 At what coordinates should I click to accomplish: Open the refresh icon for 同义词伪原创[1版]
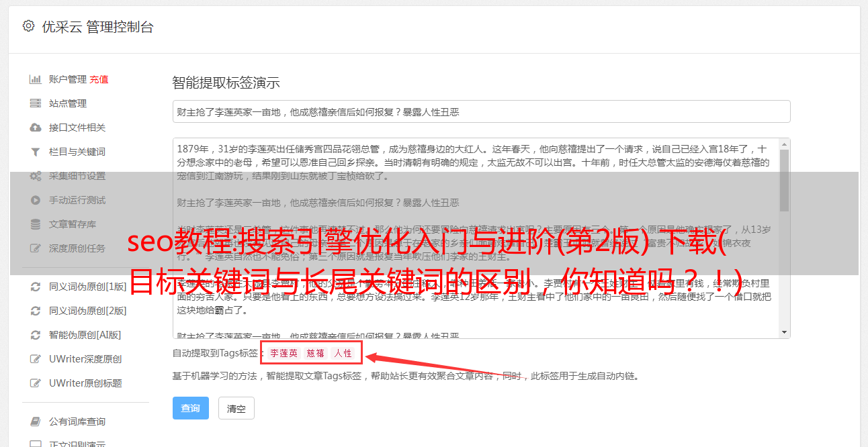click(36, 287)
